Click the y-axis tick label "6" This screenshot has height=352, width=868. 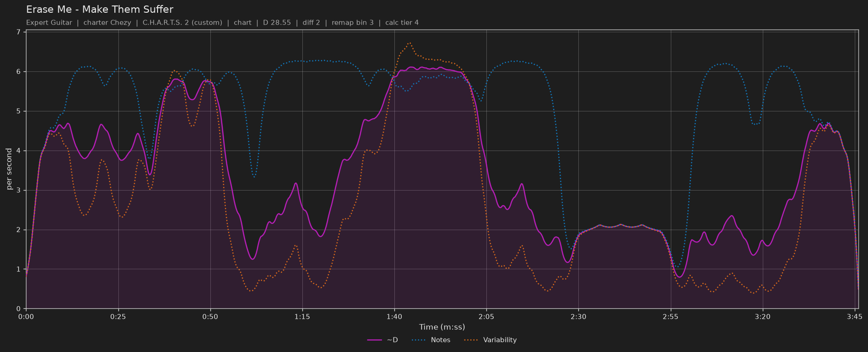coord(18,72)
